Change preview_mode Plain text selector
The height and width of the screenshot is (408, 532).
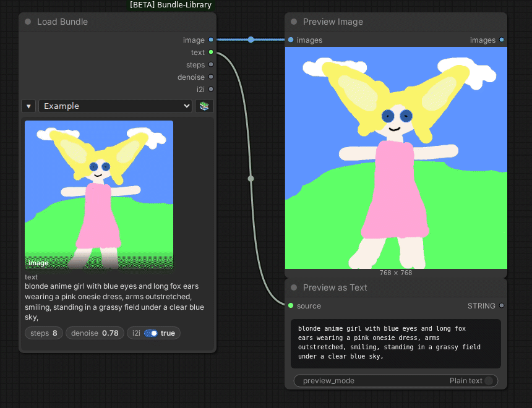396,381
